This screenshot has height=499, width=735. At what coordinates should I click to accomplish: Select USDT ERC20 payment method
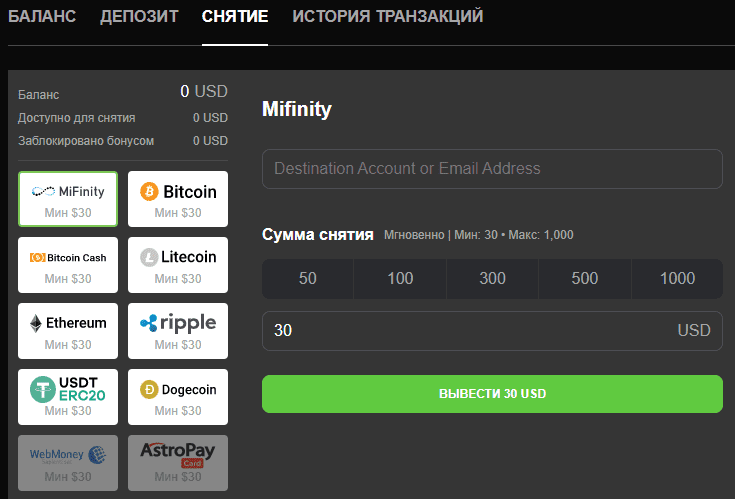(x=68, y=397)
